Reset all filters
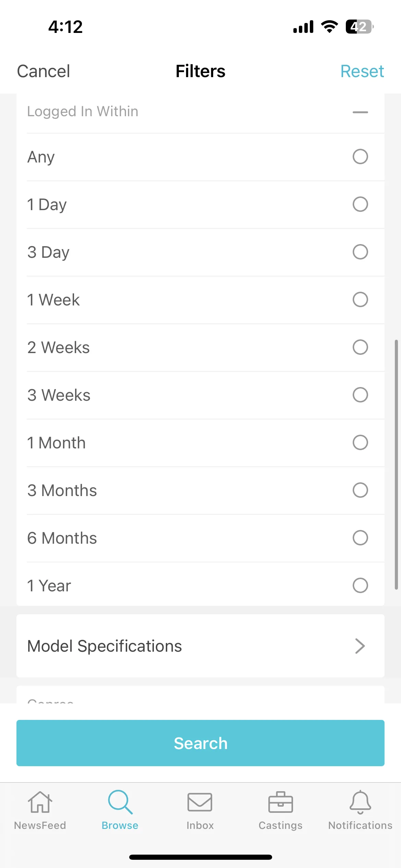The width and height of the screenshot is (401, 868). point(362,71)
